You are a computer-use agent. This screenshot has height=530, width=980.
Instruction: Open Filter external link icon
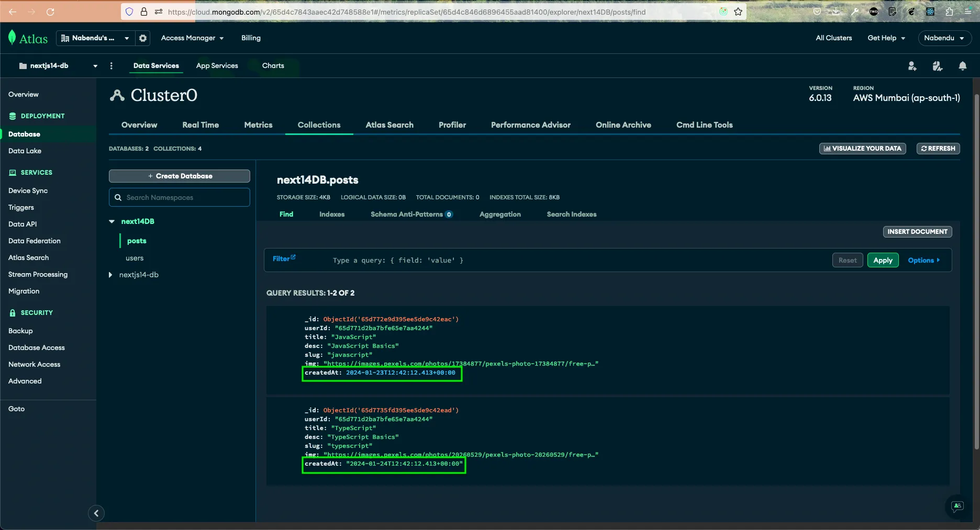293,257
